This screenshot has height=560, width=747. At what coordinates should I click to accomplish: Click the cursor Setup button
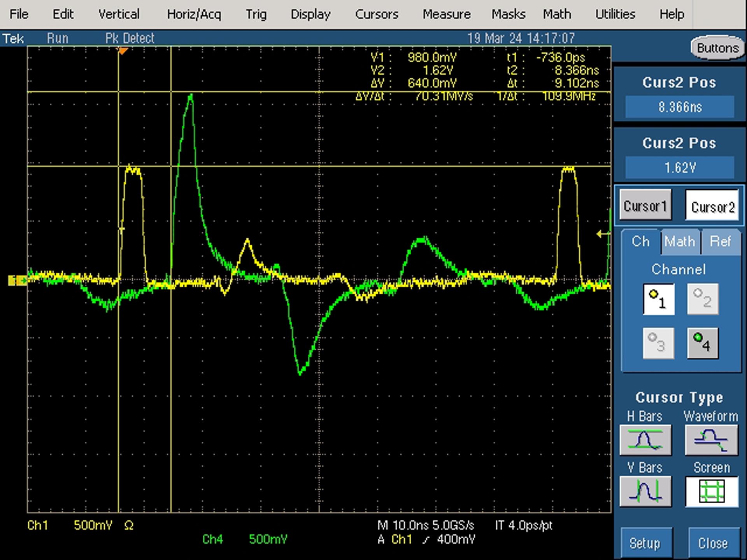(645, 543)
